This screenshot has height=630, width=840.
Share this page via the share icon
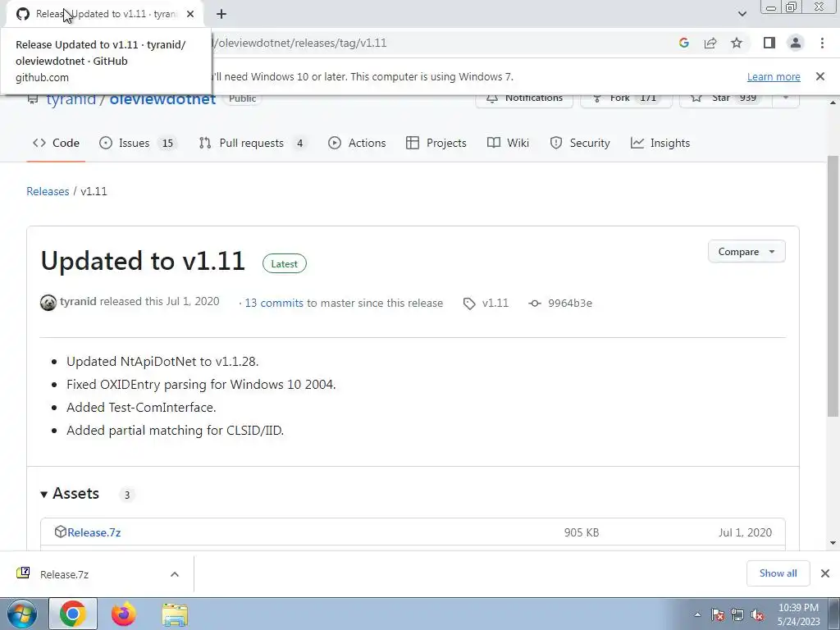click(710, 43)
